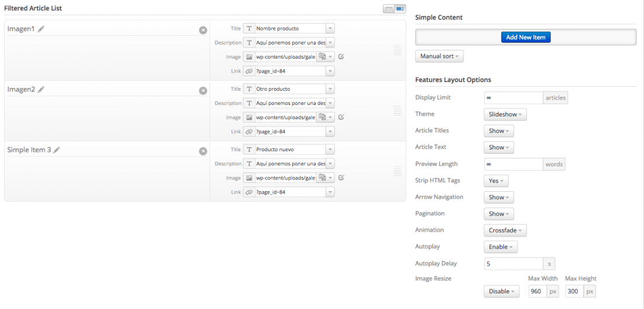
Task: Click the pencil icon next to Imagen1
Action: (x=40, y=29)
